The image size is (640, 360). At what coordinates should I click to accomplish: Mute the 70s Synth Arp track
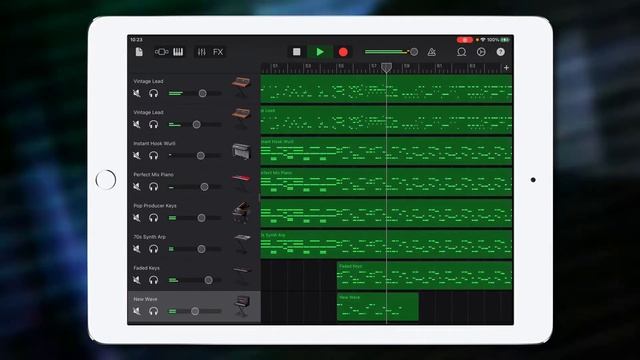click(137, 249)
